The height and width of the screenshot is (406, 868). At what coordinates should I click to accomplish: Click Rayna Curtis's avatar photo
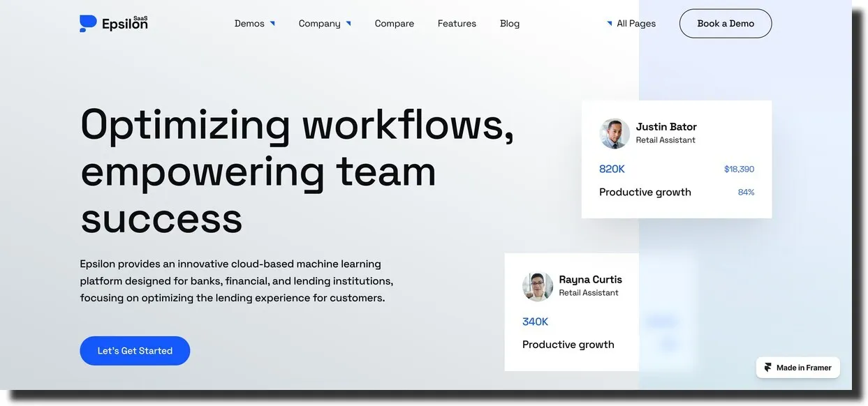click(x=538, y=286)
